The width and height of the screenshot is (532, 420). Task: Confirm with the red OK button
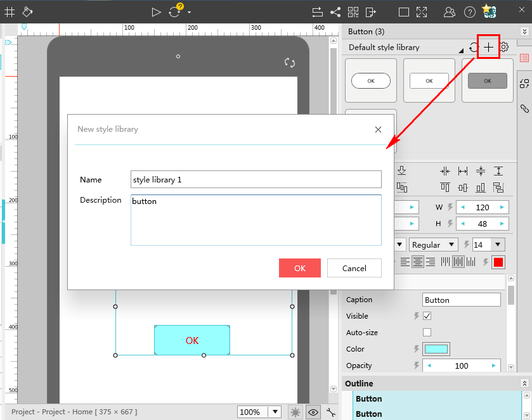click(299, 268)
